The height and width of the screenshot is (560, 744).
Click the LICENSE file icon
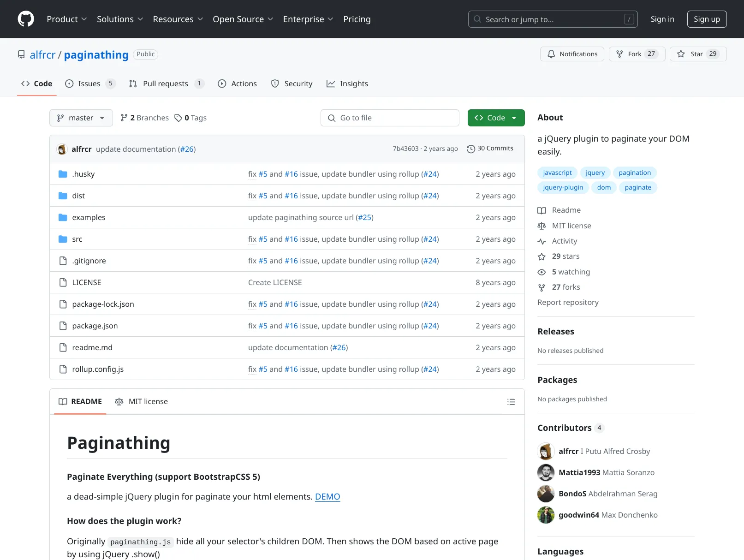(63, 282)
